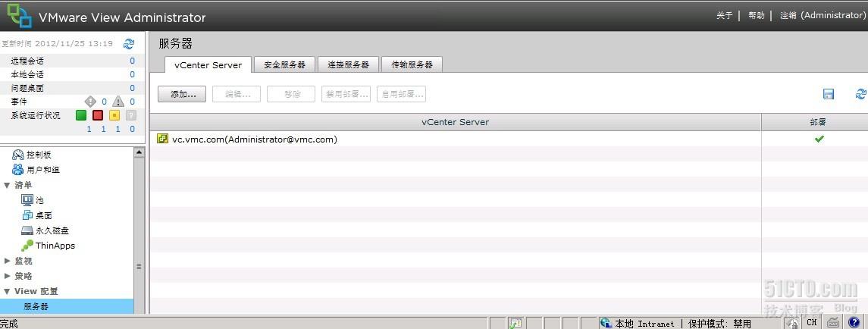
Task: Click 注销 (Administrator) to log out
Action: (x=822, y=15)
